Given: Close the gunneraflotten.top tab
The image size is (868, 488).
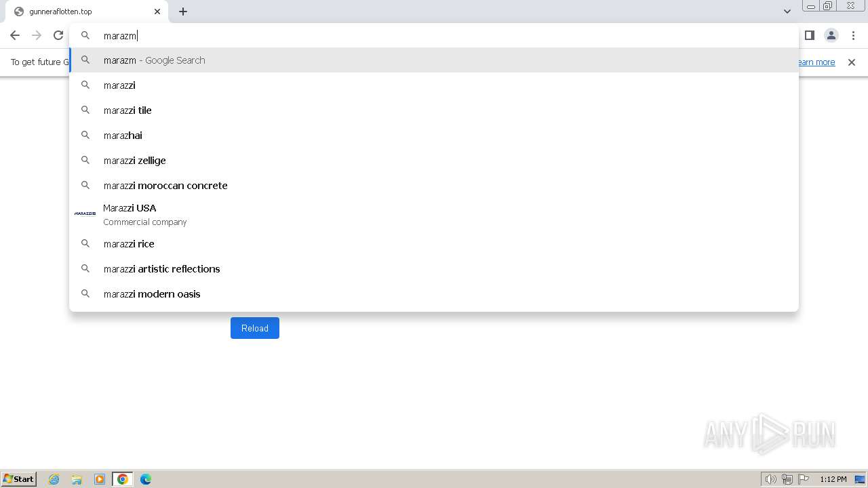Looking at the screenshot, I should click(157, 12).
